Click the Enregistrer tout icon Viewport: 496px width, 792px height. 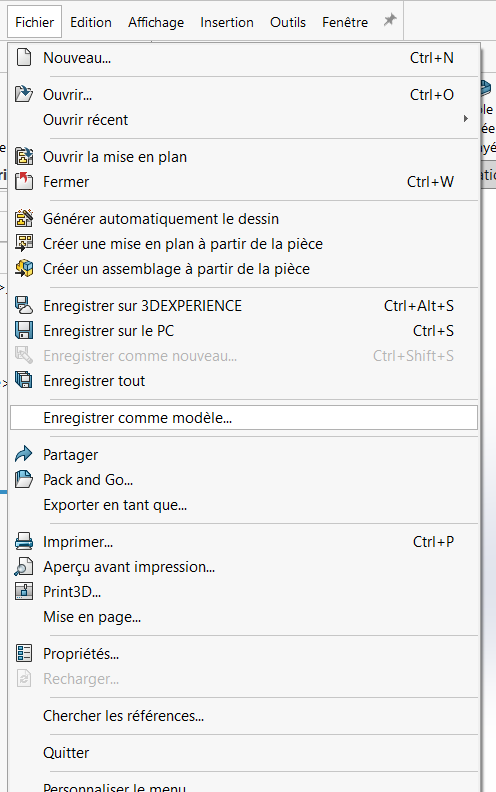24,380
